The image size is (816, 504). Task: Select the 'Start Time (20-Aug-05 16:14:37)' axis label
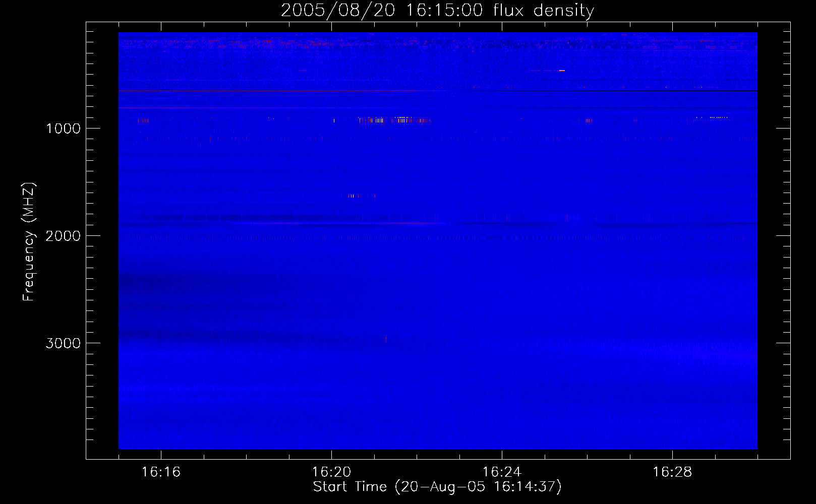point(437,487)
